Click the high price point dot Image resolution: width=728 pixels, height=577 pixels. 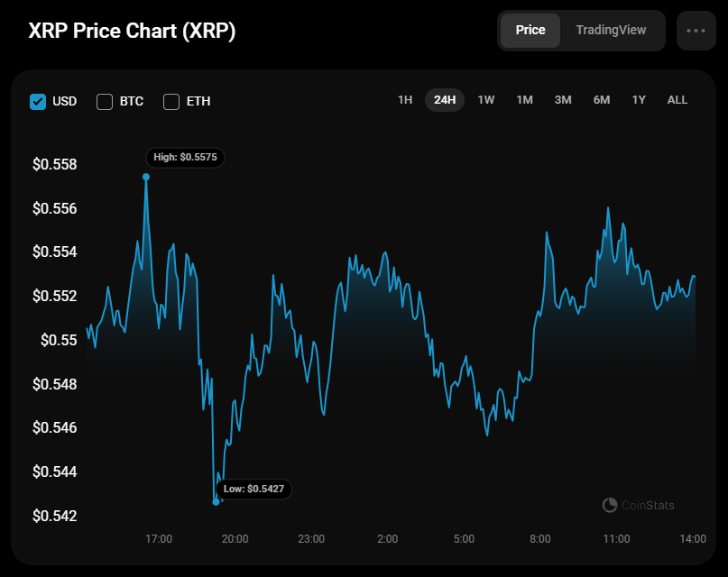pyautogui.click(x=146, y=177)
